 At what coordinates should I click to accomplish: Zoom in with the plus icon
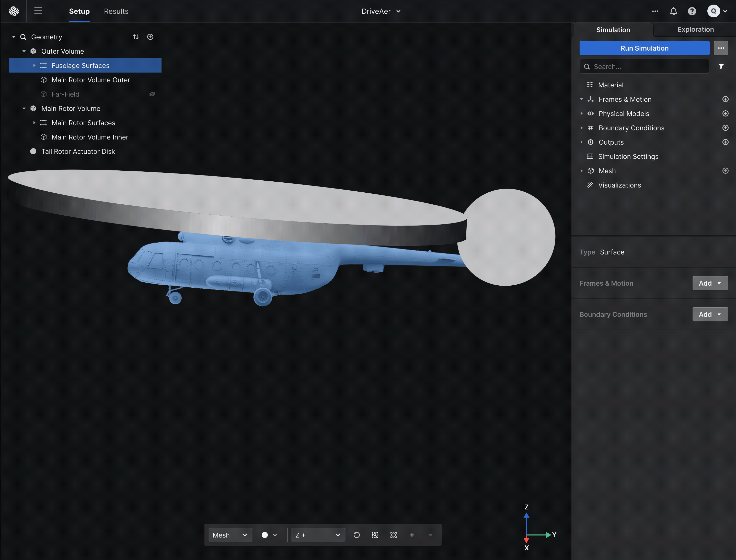[x=412, y=535]
